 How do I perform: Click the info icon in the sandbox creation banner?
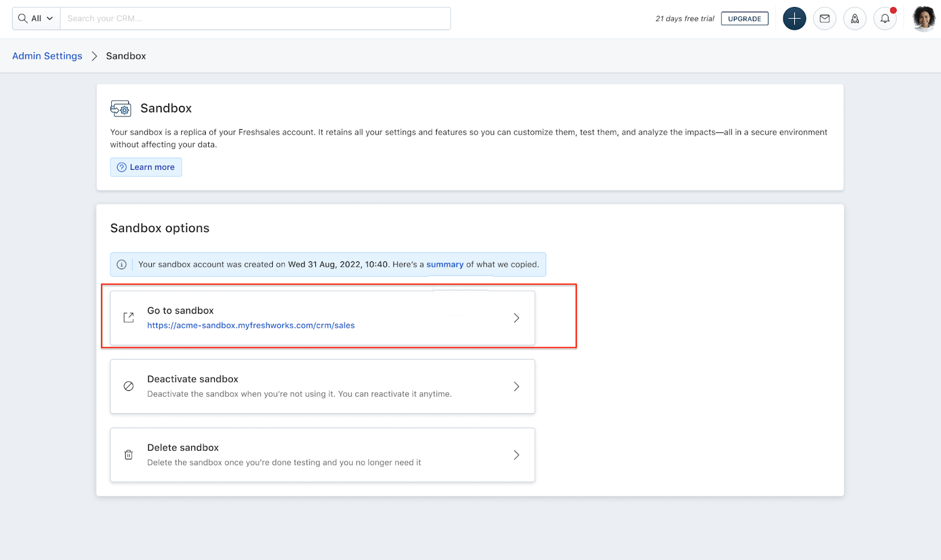coord(121,264)
